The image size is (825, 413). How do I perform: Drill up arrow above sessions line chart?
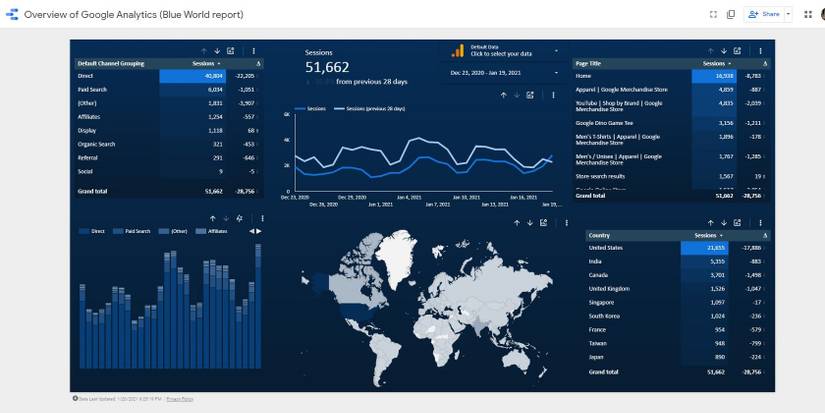tap(504, 95)
